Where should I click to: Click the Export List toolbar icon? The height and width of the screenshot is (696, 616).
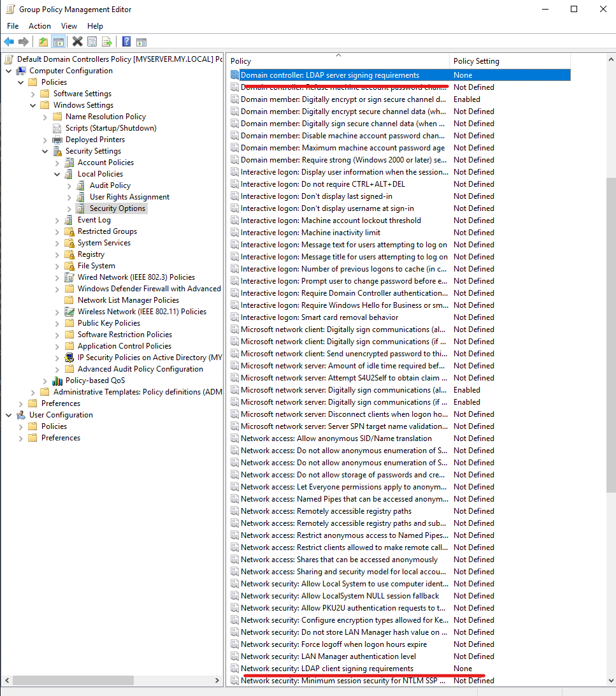pyautogui.click(x=107, y=42)
